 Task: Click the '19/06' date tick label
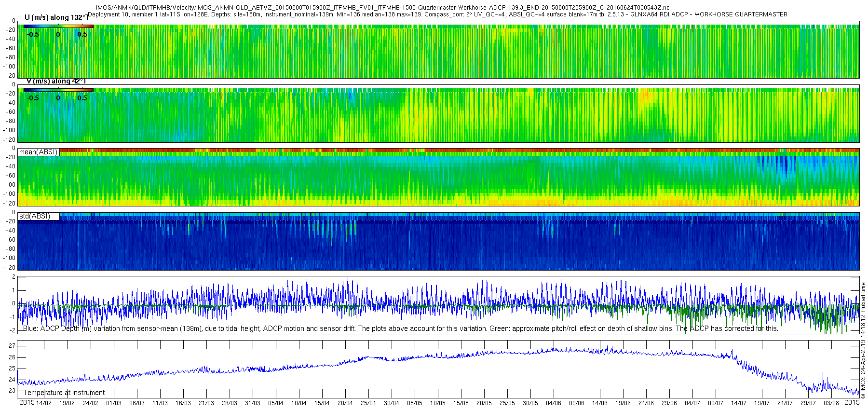(623, 403)
